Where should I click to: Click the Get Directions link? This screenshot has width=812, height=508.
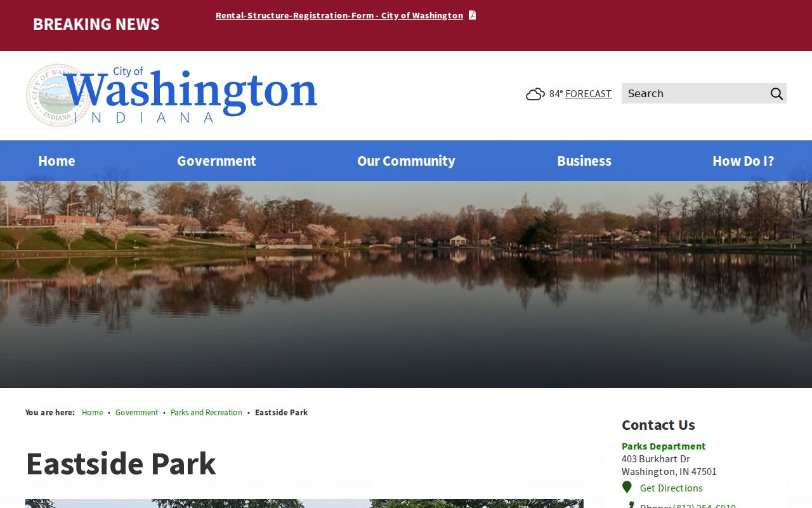click(671, 488)
